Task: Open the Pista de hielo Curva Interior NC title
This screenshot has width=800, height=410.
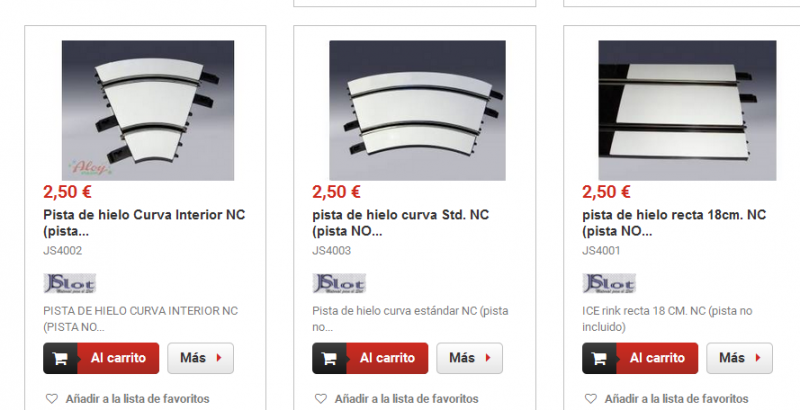Action: click(x=144, y=223)
